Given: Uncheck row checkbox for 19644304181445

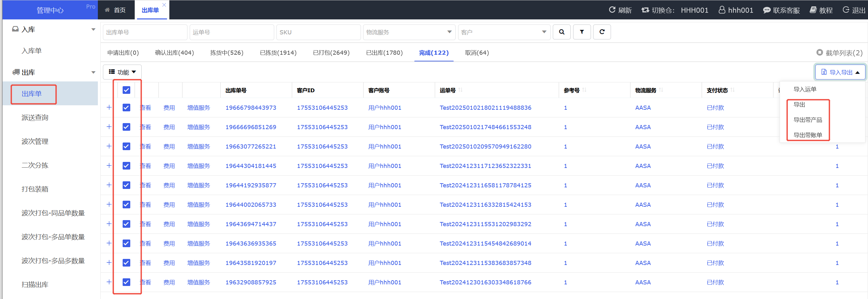Looking at the screenshot, I should 126,166.
